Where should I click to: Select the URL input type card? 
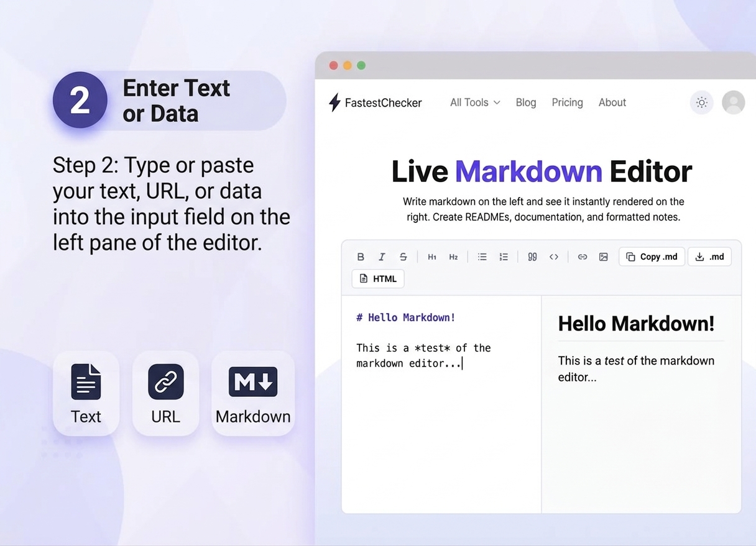tap(165, 393)
